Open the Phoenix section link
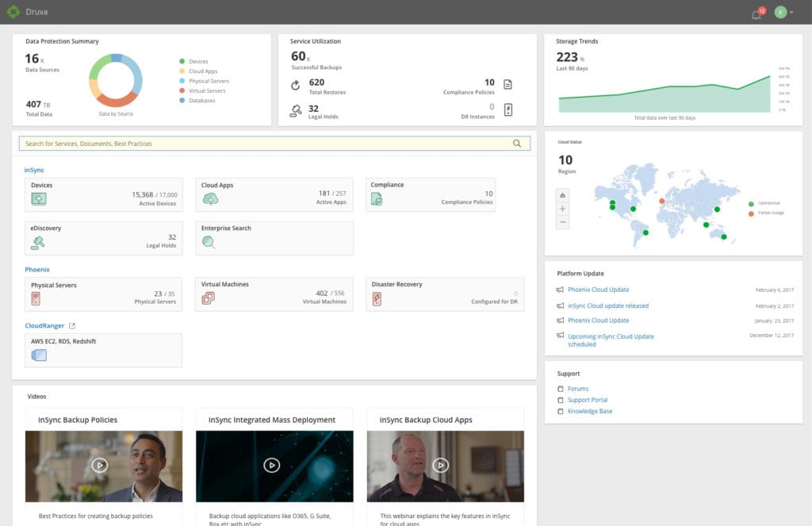The width and height of the screenshot is (812, 526). (37, 270)
